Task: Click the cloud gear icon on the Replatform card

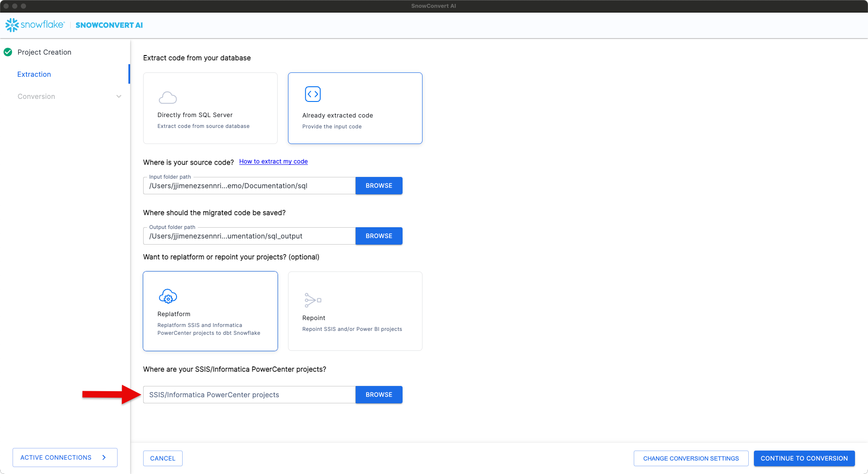Action: [168, 297]
